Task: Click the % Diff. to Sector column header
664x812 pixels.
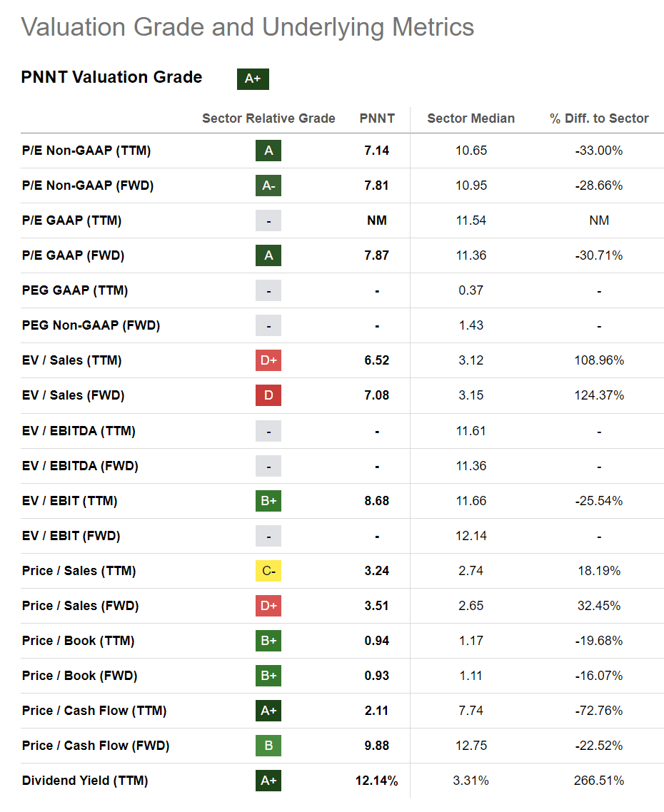Action: pyautogui.click(x=599, y=118)
